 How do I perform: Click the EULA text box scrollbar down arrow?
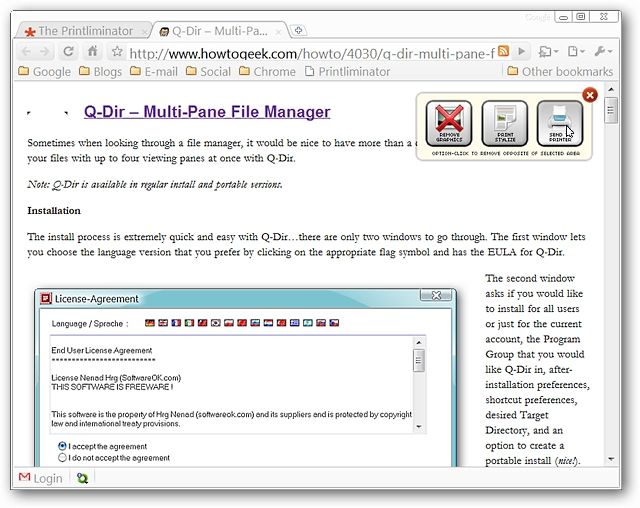pyautogui.click(x=419, y=427)
